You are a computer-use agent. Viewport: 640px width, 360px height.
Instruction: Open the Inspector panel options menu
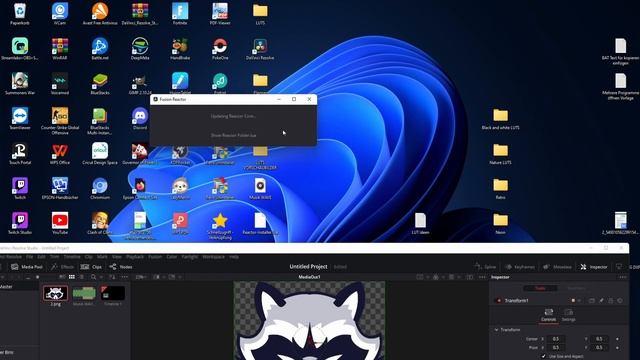click(622, 277)
